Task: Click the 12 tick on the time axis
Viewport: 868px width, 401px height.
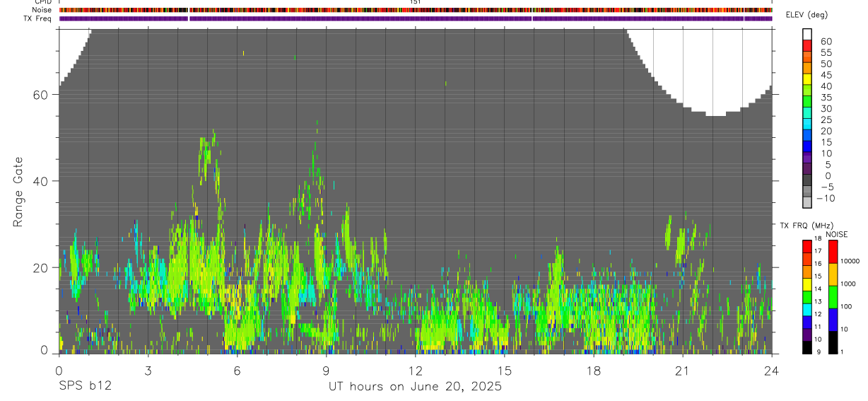Action: click(415, 371)
